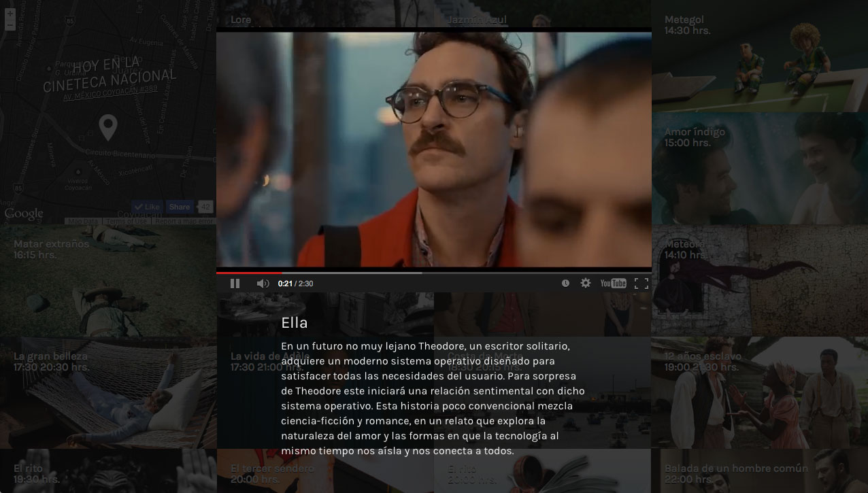Zoom in on the map
This screenshot has height=493, width=868.
[10, 14]
